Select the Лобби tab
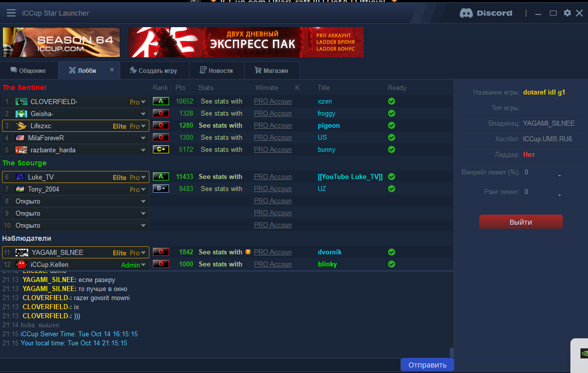 point(83,70)
